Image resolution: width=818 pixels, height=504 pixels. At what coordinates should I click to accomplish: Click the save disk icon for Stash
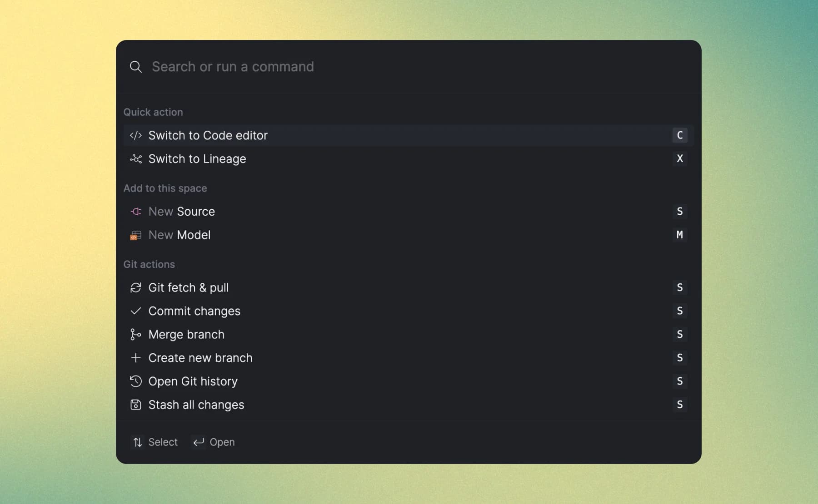pos(135,405)
